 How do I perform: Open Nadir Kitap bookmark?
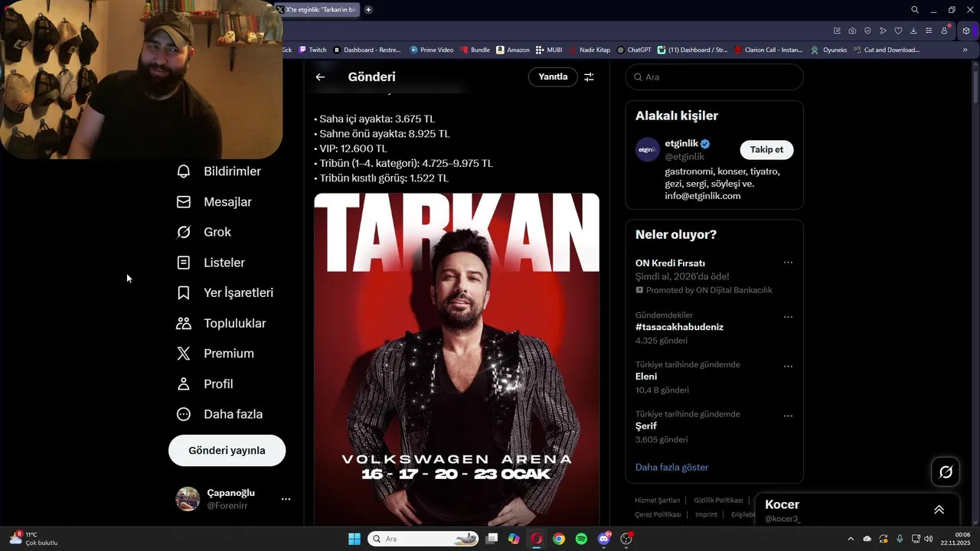click(x=590, y=50)
